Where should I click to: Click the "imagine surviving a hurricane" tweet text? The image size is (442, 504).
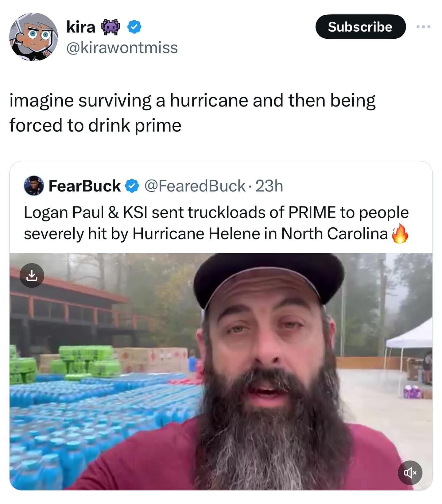point(192,101)
